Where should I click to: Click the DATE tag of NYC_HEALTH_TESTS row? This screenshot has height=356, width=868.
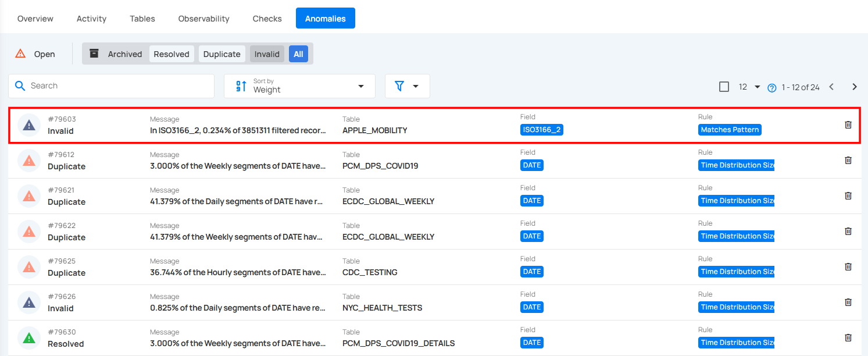pos(532,307)
